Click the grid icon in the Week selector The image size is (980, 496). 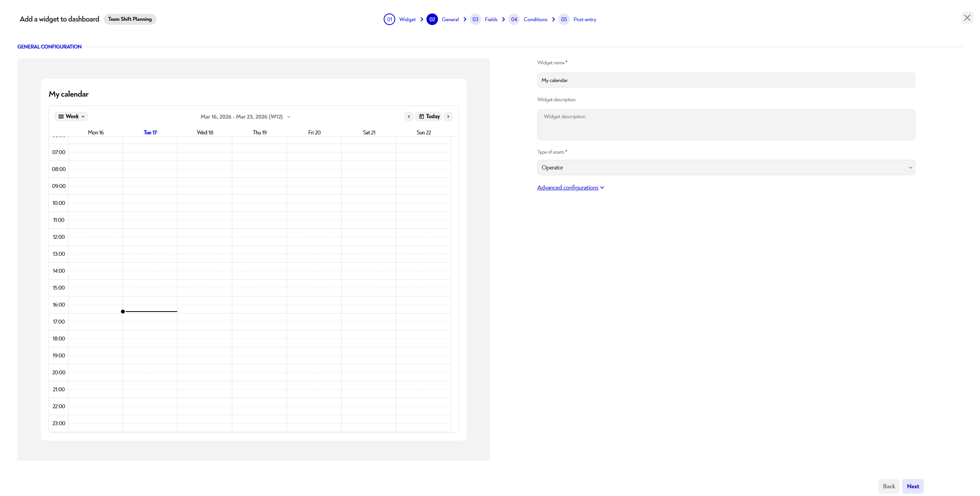61,116
